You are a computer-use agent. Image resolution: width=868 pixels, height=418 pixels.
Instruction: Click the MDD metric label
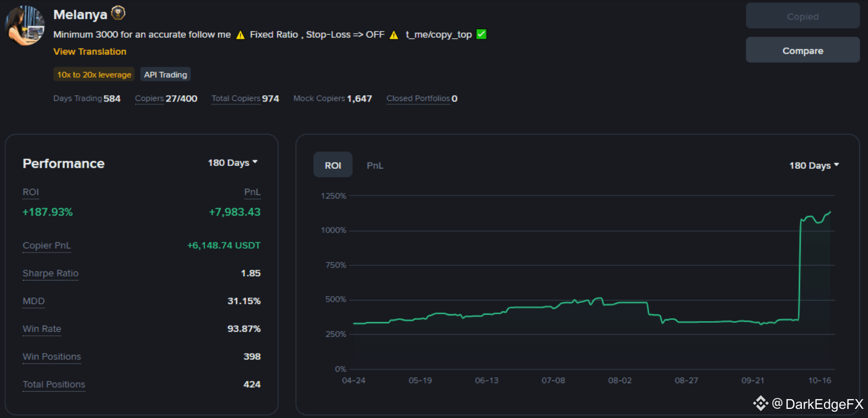pyautogui.click(x=34, y=301)
